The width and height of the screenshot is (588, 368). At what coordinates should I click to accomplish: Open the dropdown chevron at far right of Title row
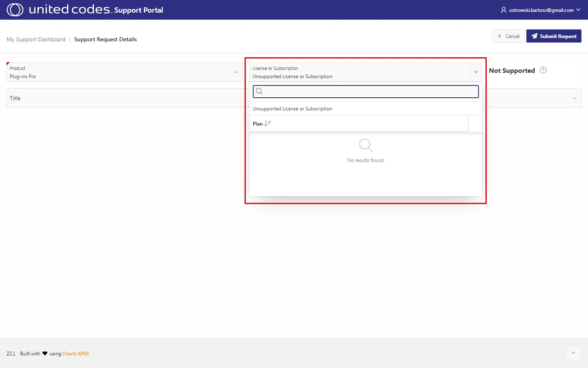[x=575, y=98]
